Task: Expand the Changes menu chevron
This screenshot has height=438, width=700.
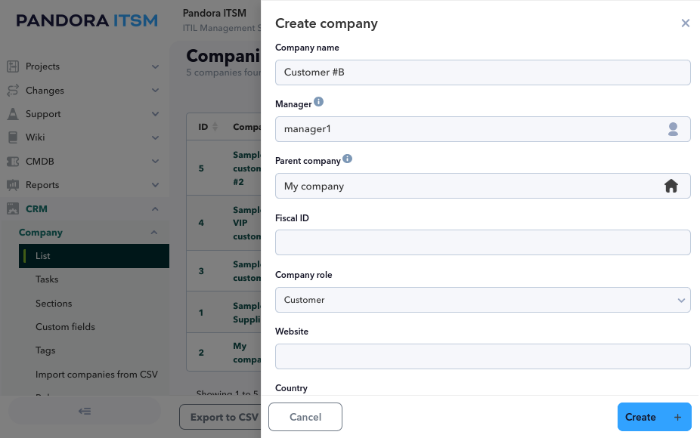Action: point(155,90)
